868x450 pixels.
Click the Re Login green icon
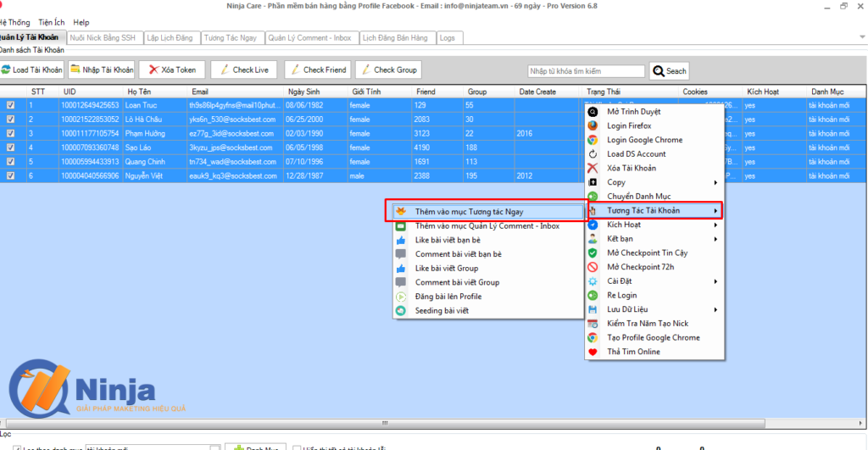(x=593, y=295)
